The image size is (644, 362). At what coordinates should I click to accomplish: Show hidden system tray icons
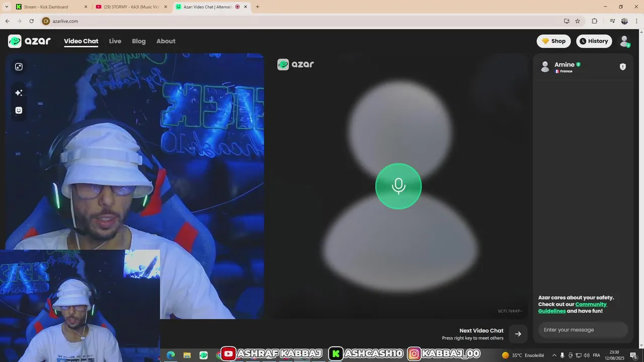click(554, 355)
